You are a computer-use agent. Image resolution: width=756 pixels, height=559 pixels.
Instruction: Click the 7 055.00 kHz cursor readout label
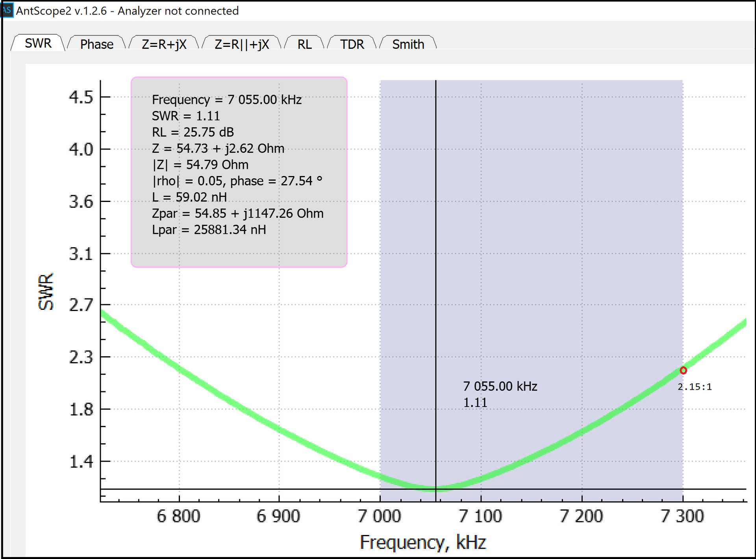pyautogui.click(x=500, y=387)
